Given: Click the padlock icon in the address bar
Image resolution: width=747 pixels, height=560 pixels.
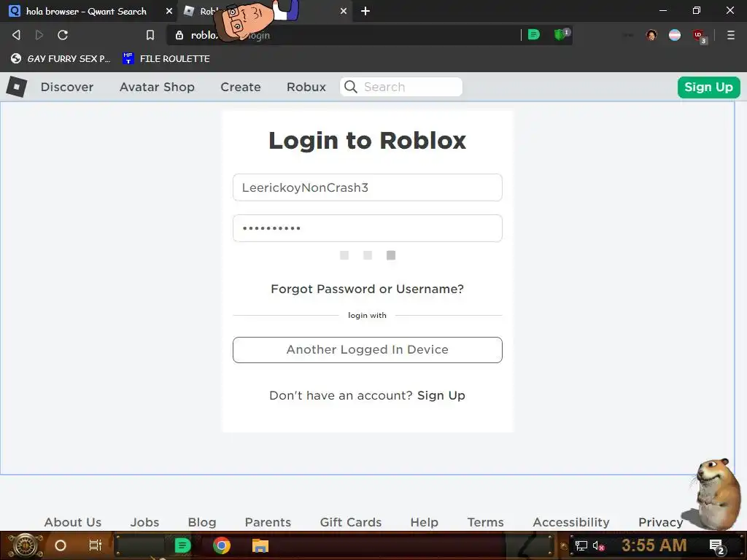Looking at the screenshot, I should [x=179, y=35].
